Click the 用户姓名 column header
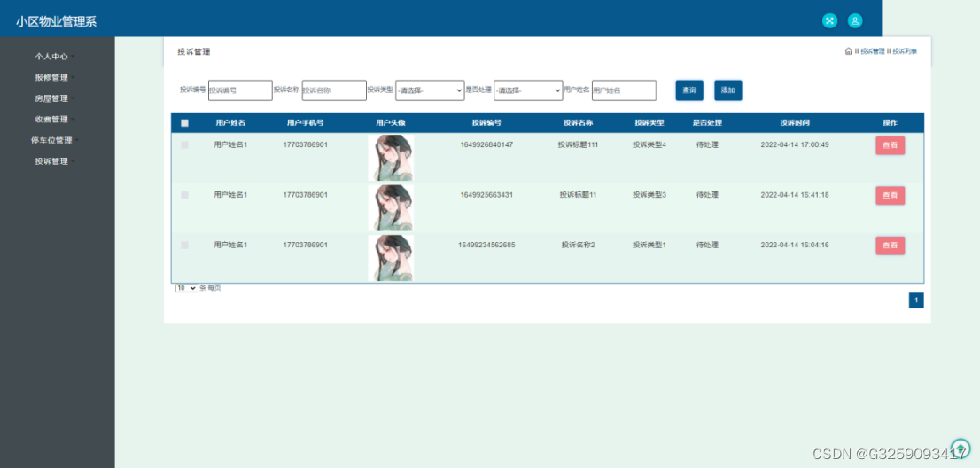The image size is (980, 468). click(x=230, y=122)
